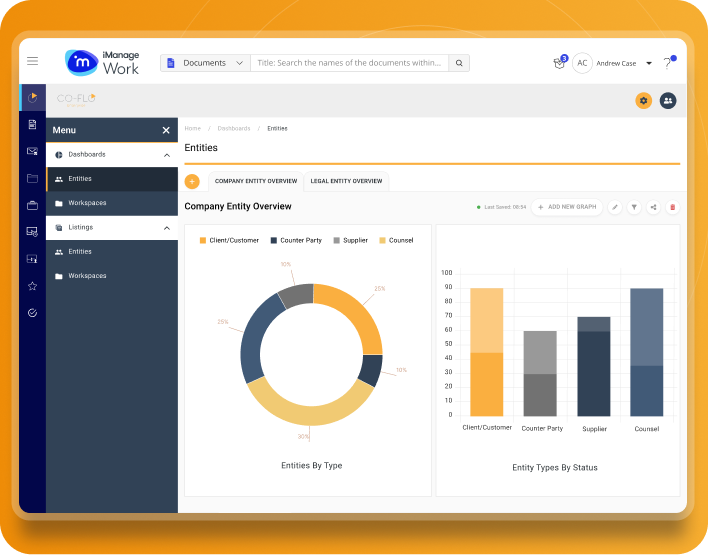Click the Add New Graph button
The height and width of the screenshot is (555, 708).
566,207
